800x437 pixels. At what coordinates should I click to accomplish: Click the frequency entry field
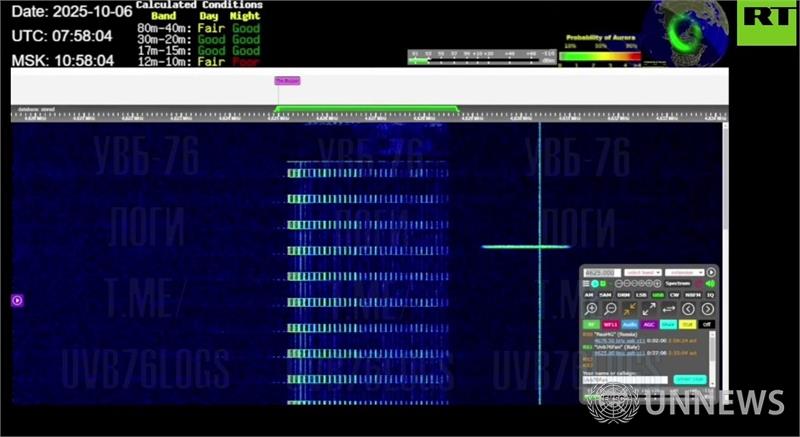tap(600, 272)
